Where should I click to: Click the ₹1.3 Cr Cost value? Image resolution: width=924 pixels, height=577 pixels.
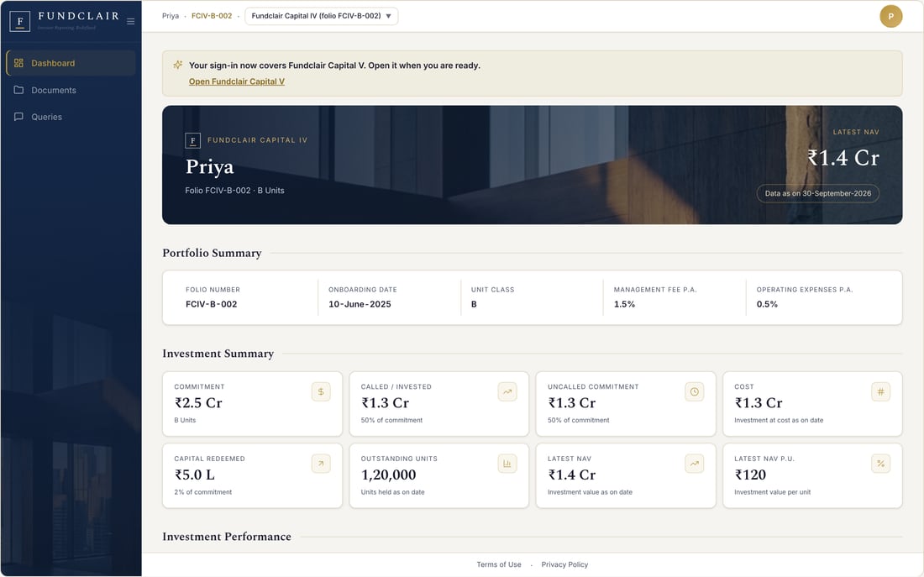click(759, 403)
